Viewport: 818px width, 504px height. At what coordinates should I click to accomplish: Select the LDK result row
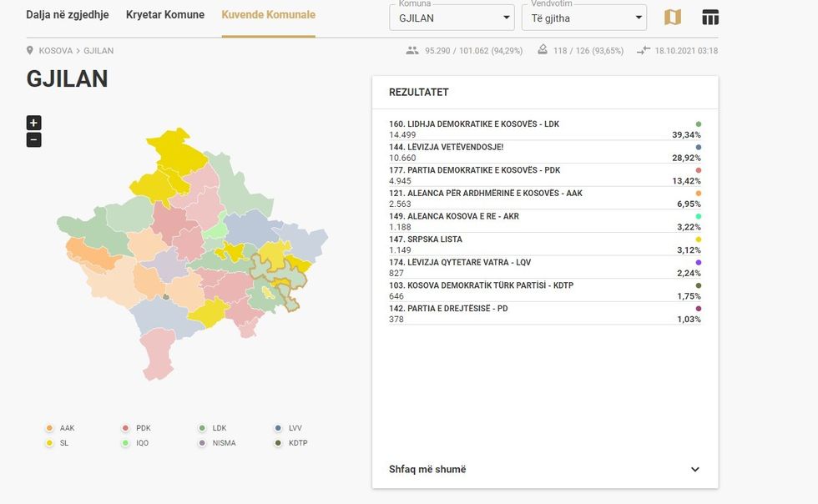(x=544, y=129)
